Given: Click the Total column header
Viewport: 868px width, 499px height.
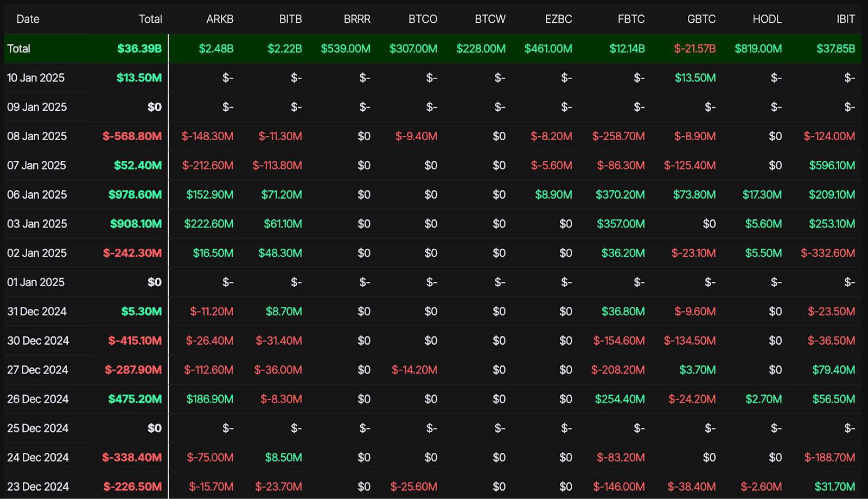Looking at the screenshot, I should pos(150,19).
